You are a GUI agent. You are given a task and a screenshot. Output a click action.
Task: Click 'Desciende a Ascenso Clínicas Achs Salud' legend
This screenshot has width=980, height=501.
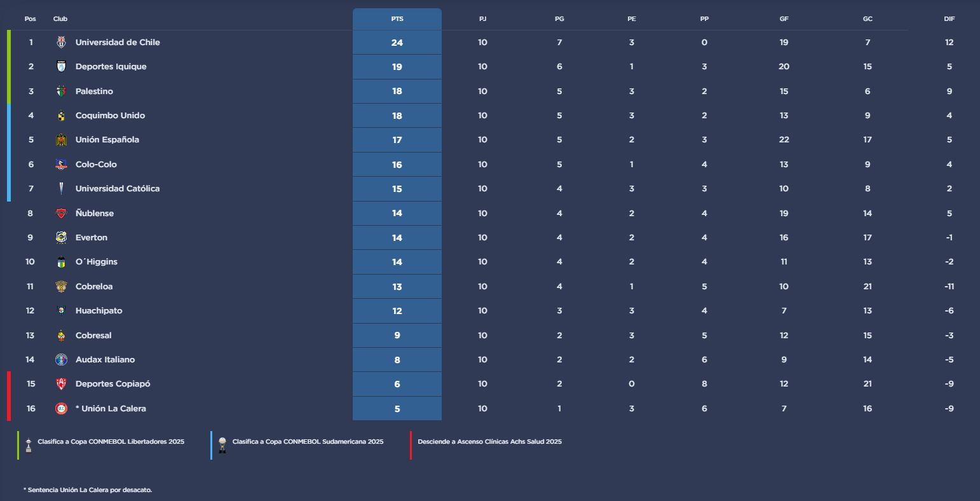pos(490,442)
